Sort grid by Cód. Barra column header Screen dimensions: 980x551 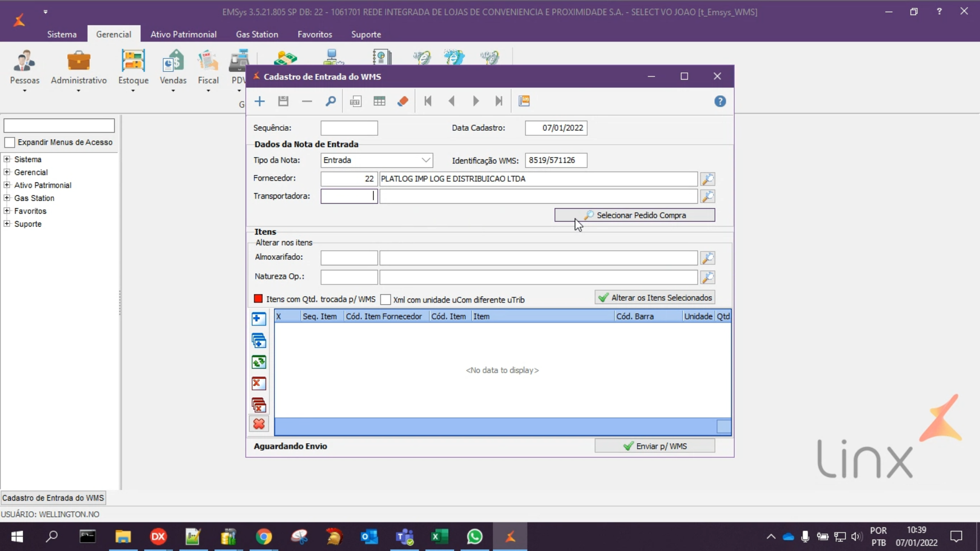[648, 316]
